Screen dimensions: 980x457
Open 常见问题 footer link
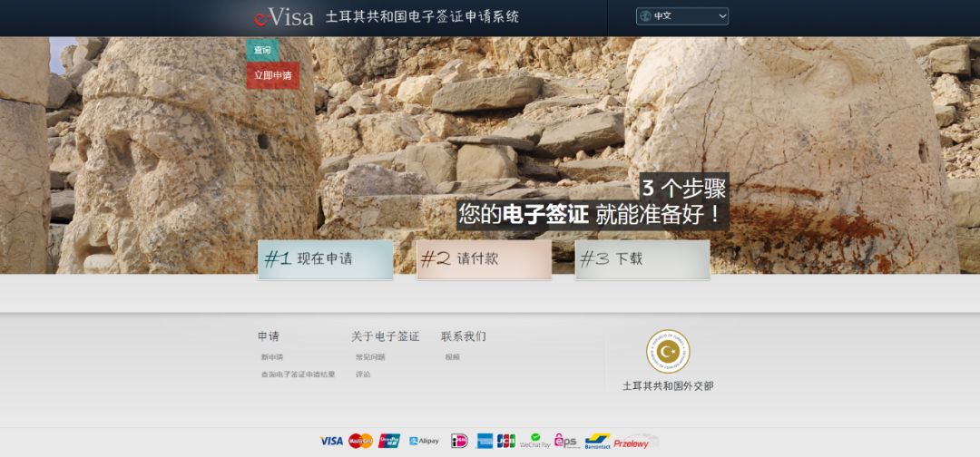[370, 357]
